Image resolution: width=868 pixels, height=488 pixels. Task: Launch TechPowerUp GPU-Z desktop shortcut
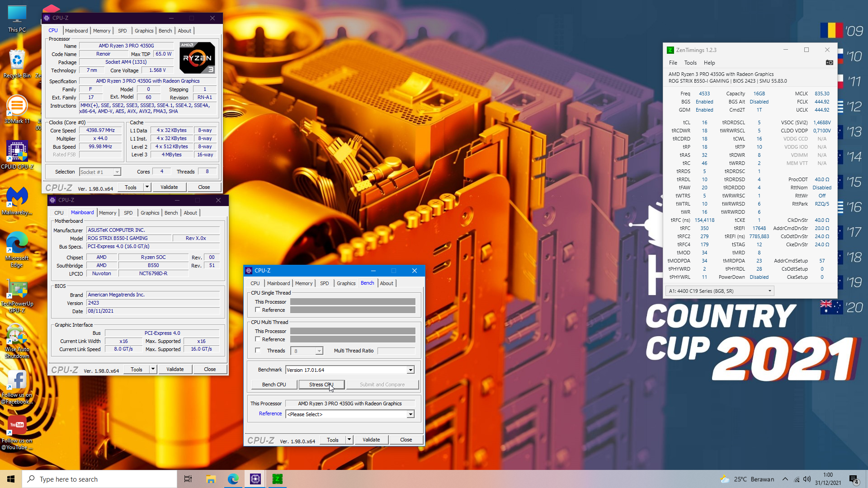17,296
